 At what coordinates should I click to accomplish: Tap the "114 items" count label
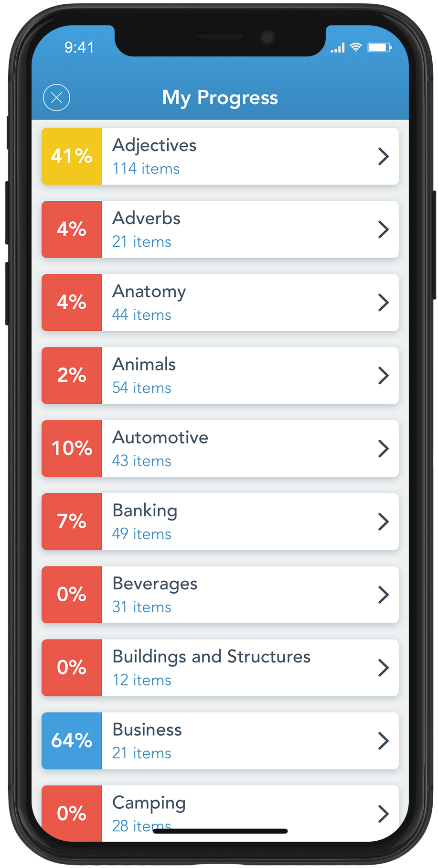tap(146, 169)
